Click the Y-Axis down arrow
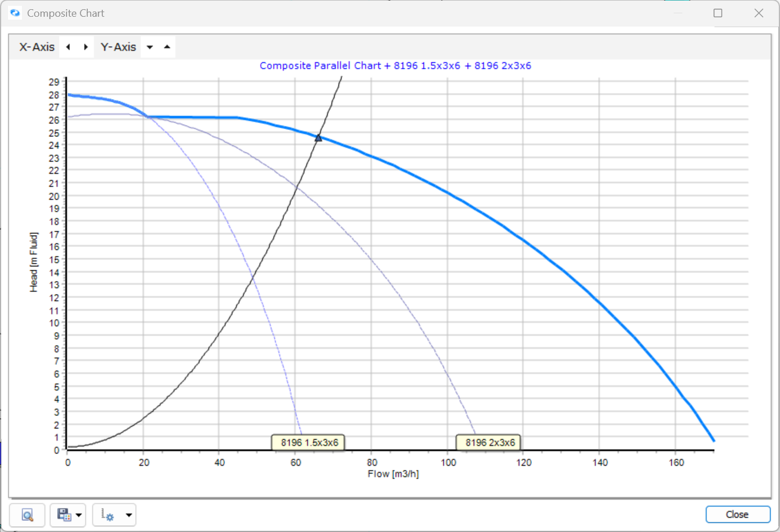 [150, 47]
